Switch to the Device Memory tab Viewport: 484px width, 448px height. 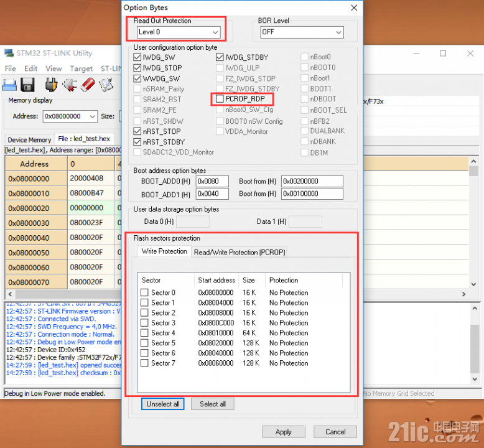tap(29, 140)
